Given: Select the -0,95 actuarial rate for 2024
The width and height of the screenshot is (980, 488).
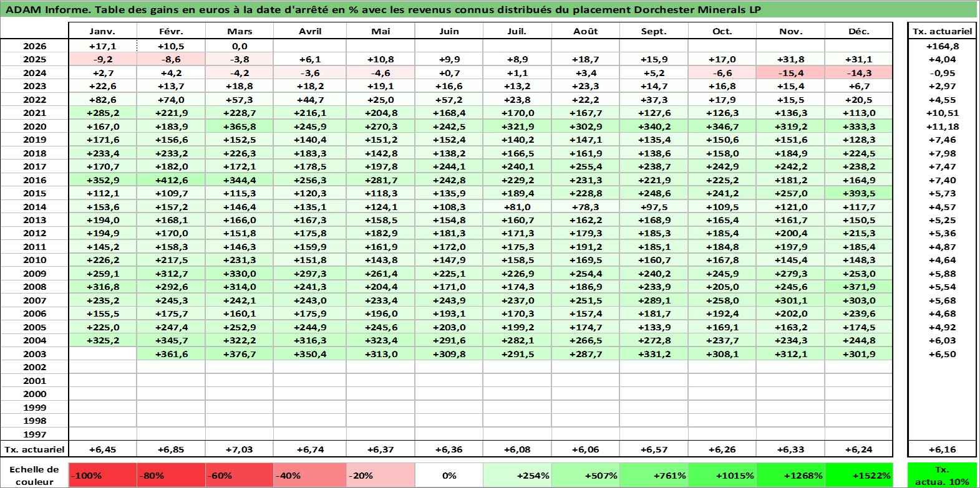Looking at the screenshot, I should pos(942,73).
